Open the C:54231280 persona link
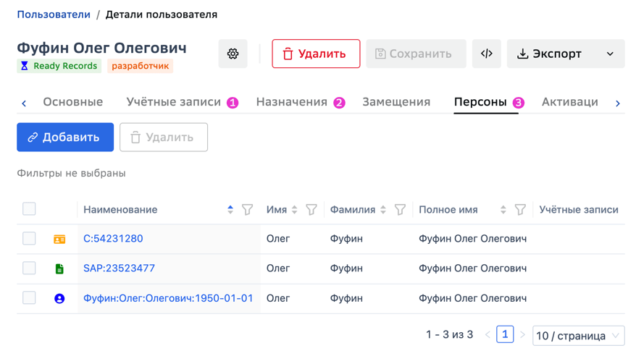 coord(113,238)
